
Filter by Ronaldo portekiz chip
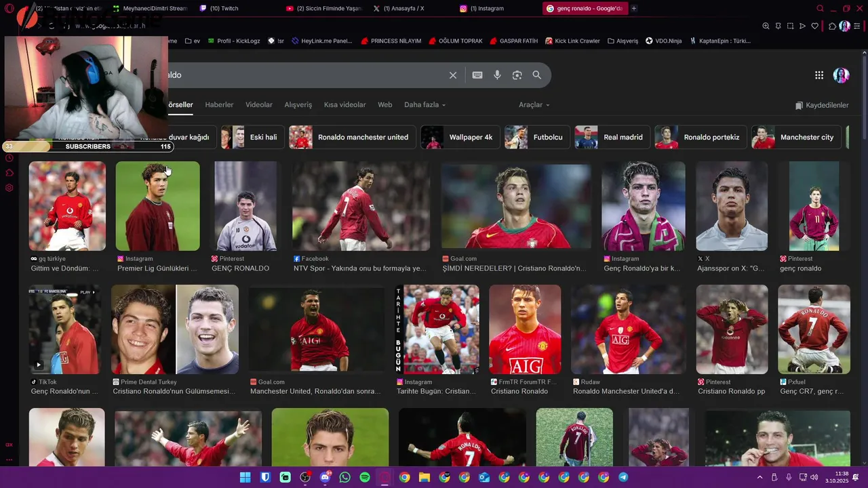701,137
